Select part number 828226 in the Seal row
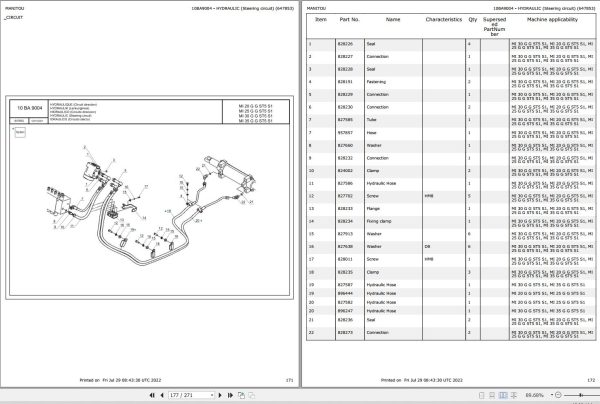600x404 pixels. (345, 44)
